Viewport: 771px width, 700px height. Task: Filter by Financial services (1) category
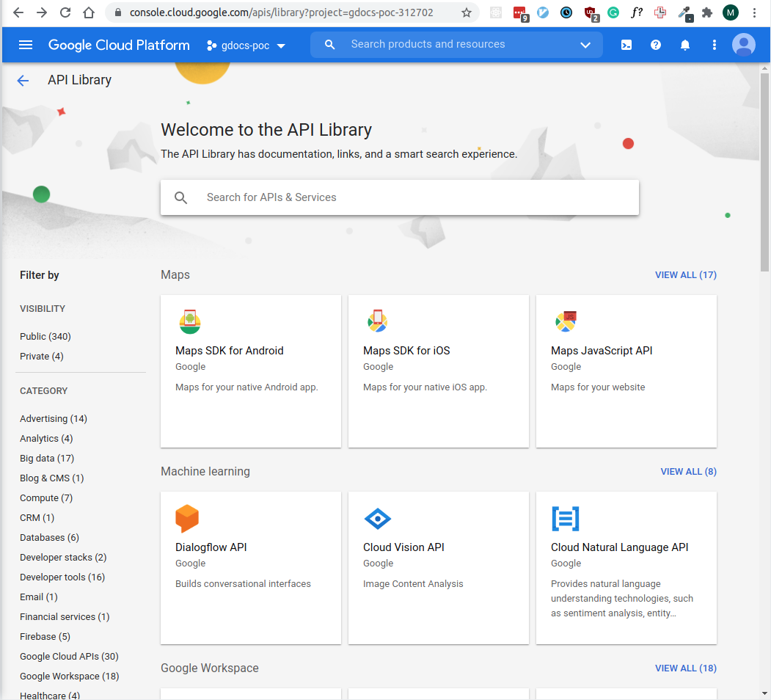pos(65,617)
